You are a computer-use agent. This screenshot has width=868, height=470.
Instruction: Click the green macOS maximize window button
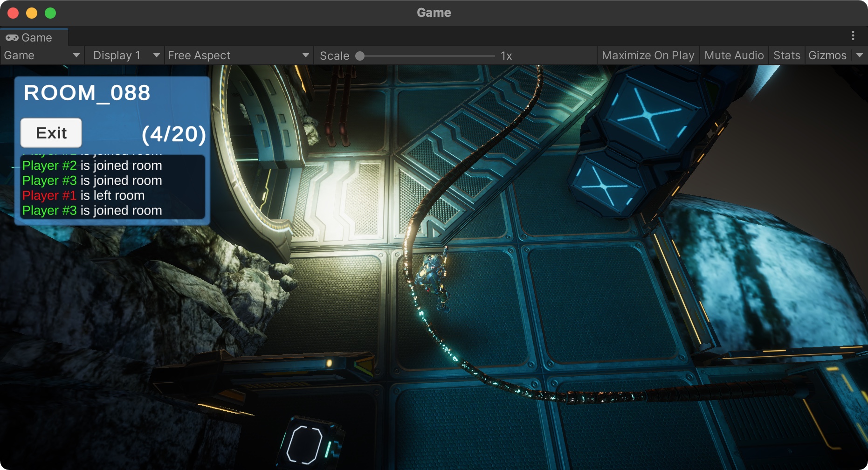click(50, 13)
